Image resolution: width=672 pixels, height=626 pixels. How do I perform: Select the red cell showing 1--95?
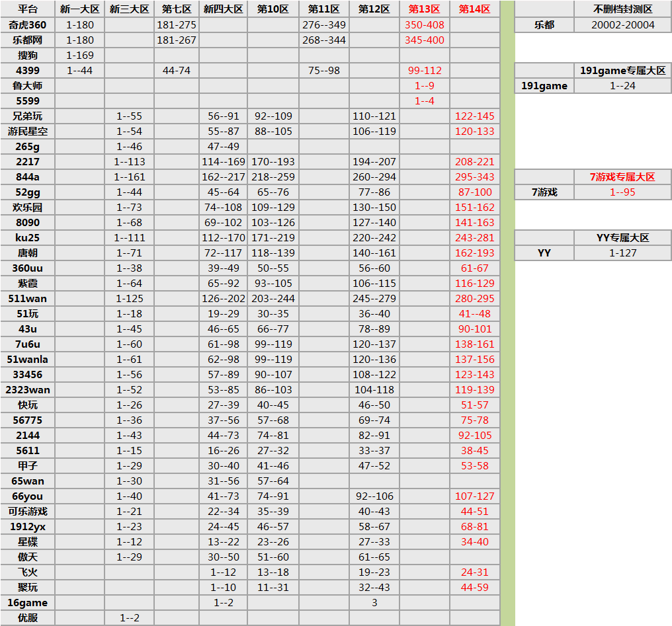[622, 192]
